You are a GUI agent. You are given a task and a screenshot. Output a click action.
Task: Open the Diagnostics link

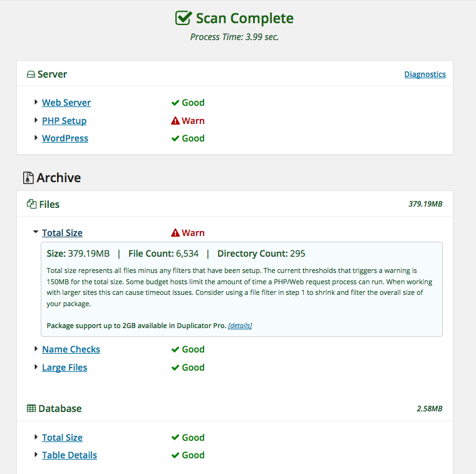(425, 75)
